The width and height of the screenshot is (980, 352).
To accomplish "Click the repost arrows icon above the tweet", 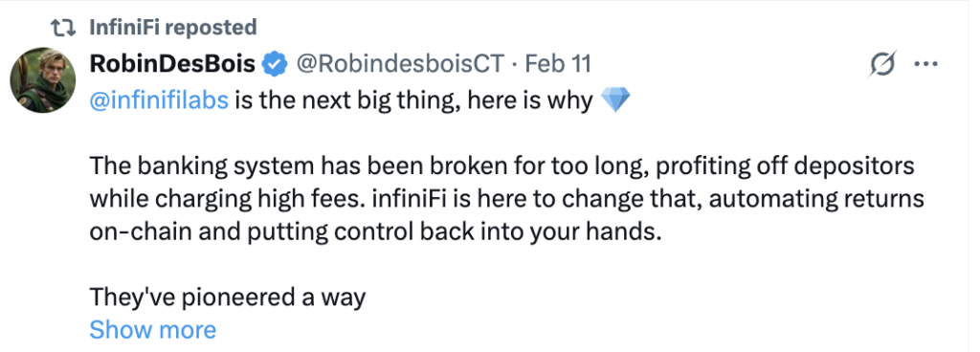I will point(64,27).
